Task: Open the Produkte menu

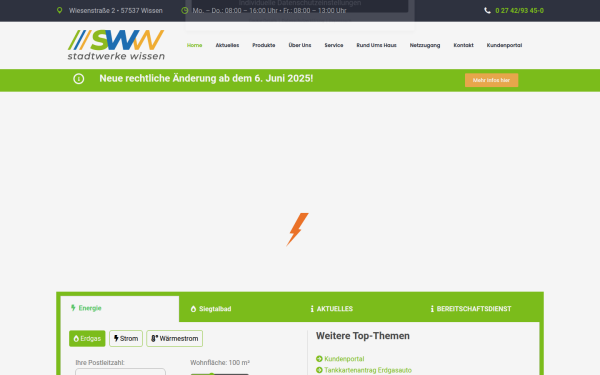Action: click(264, 45)
